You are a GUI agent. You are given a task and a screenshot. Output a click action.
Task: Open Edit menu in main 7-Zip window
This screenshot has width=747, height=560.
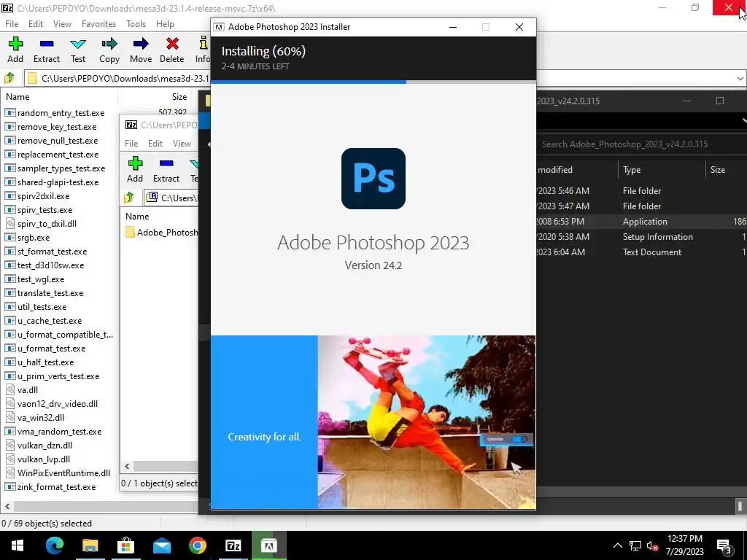(x=35, y=24)
